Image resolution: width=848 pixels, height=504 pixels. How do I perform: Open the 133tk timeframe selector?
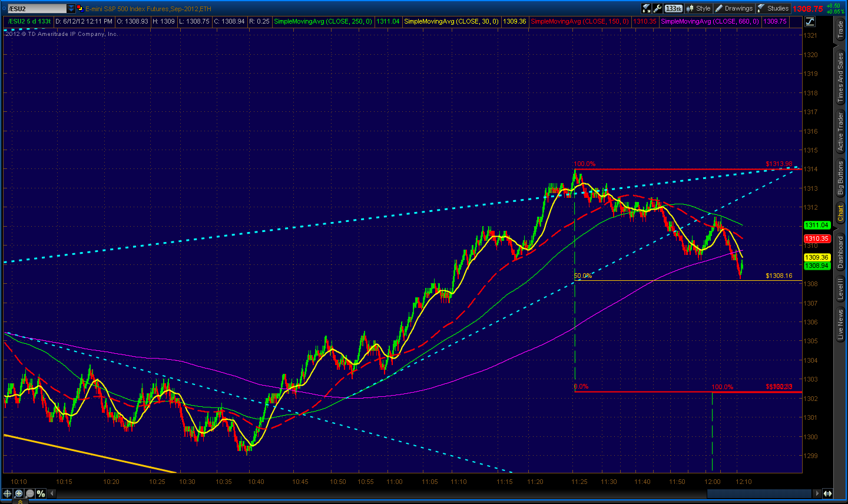pos(673,8)
